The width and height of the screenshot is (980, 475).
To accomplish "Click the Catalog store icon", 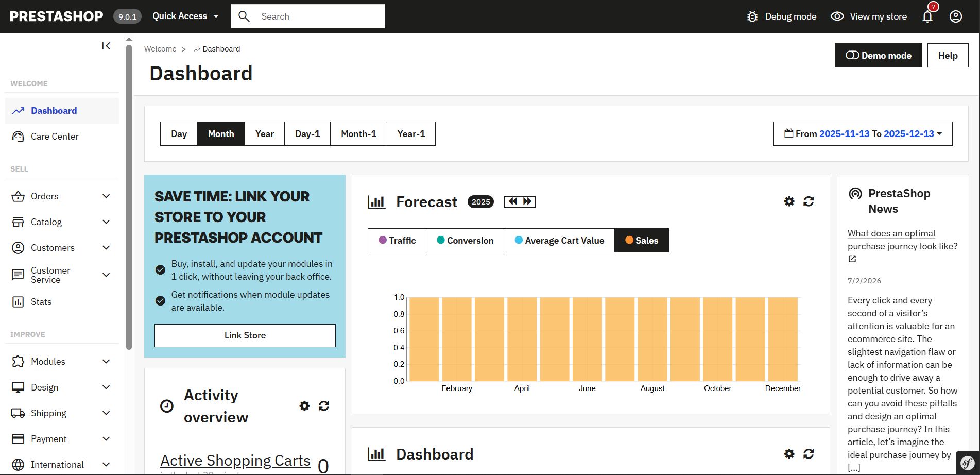I will point(18,222).
